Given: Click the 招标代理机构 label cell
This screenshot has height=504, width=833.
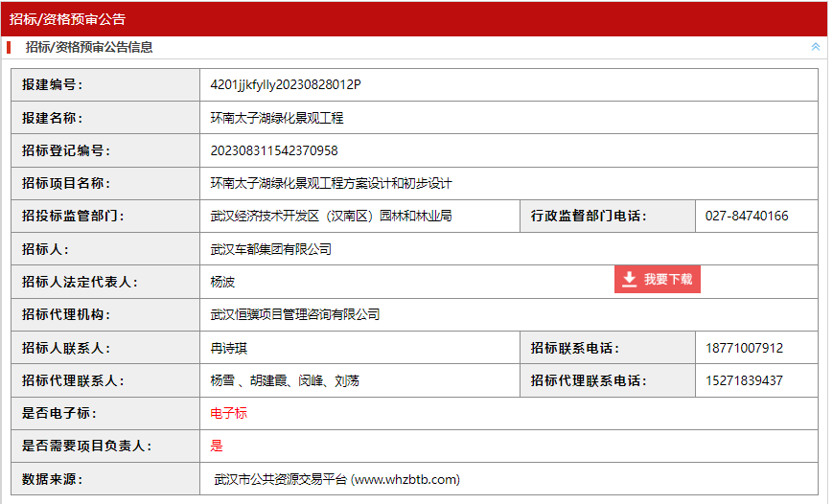Looking at the screenshot, I should coord(105,314).
